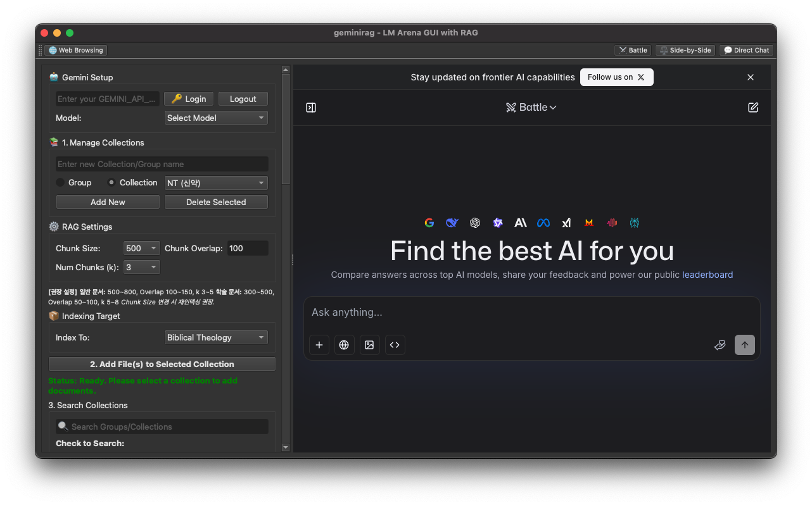This screenshot has width=812, height=505.
Task: Open the Chunk Size dropdown
Action: (x=142, y=248)
